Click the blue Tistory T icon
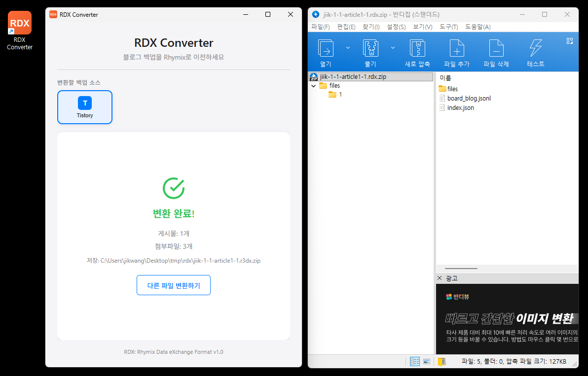Image resolution: width=588 pixels, height=376 pixels. tap(85, 103)
